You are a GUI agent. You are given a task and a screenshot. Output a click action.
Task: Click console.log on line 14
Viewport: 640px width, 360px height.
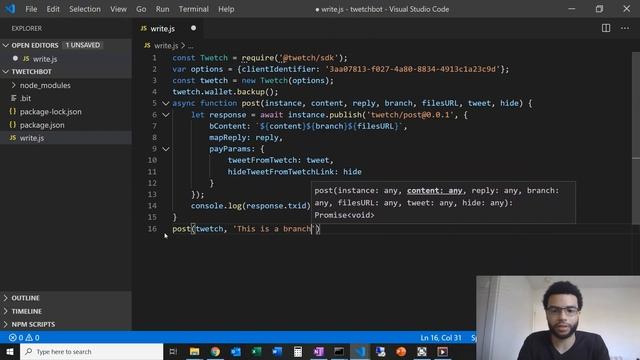216,206
